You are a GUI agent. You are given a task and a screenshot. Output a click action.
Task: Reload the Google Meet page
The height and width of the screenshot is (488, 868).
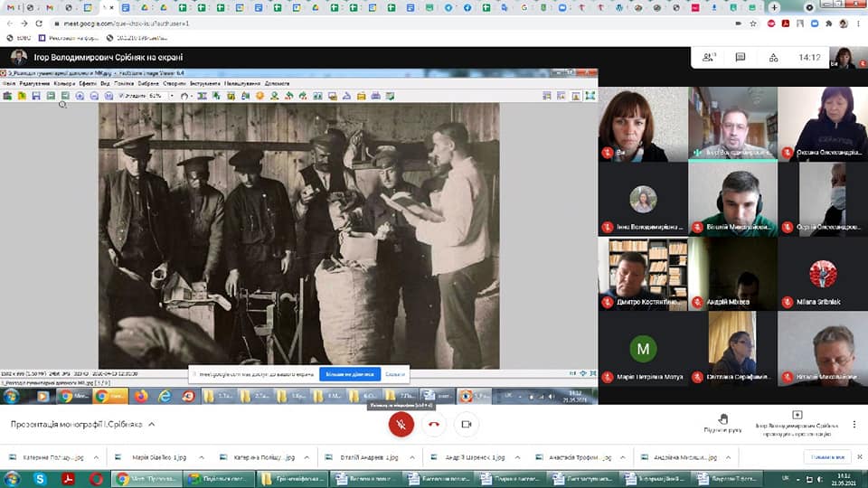38,23
